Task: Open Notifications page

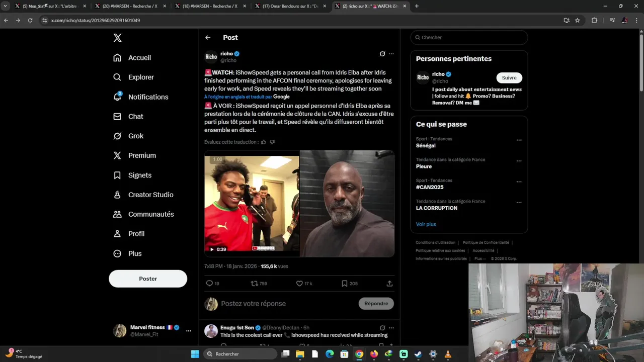Action: pyautogui.click(x=141, y=97)
